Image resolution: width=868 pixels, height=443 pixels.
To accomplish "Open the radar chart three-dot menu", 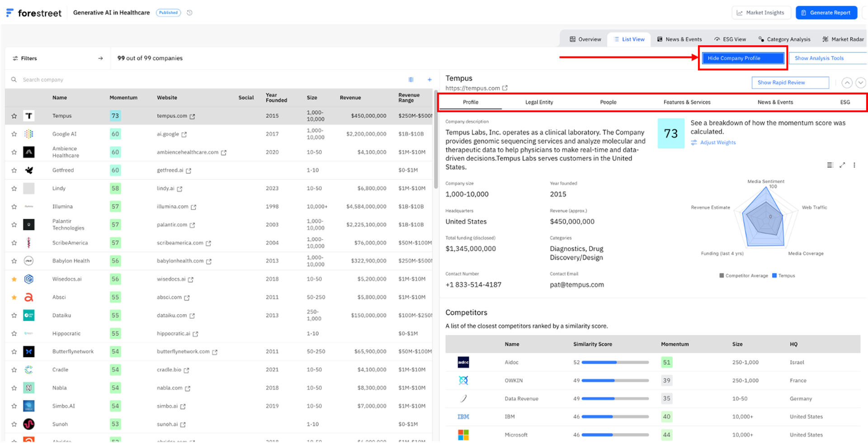I will point(854,165).
